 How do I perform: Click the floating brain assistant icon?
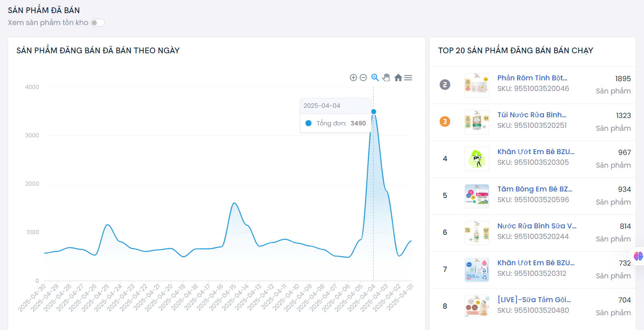[x=638, y=256]
